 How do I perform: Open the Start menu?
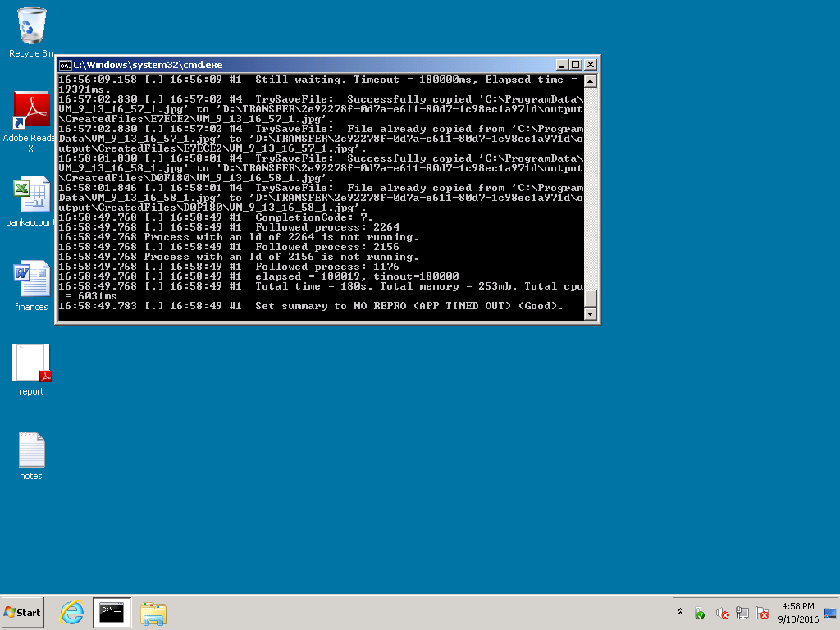point(23,612)
